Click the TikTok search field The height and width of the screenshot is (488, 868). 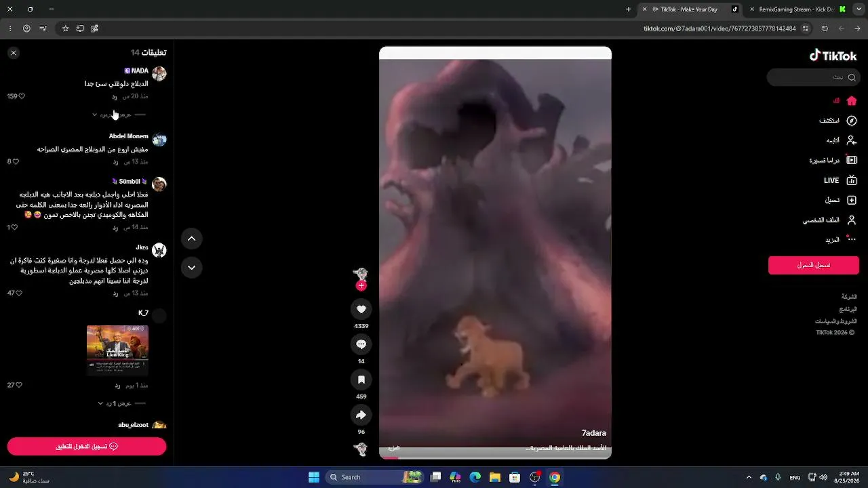(814, 77)
